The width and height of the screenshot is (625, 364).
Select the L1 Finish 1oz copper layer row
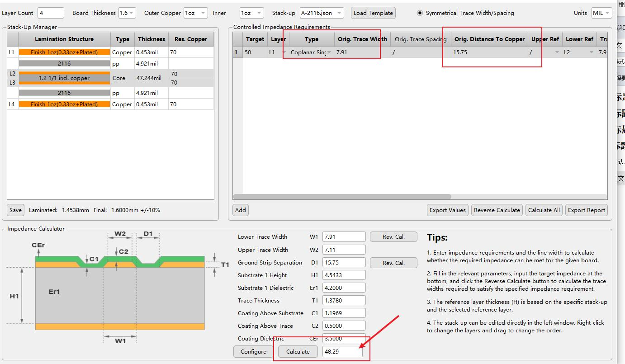(64, 52)
